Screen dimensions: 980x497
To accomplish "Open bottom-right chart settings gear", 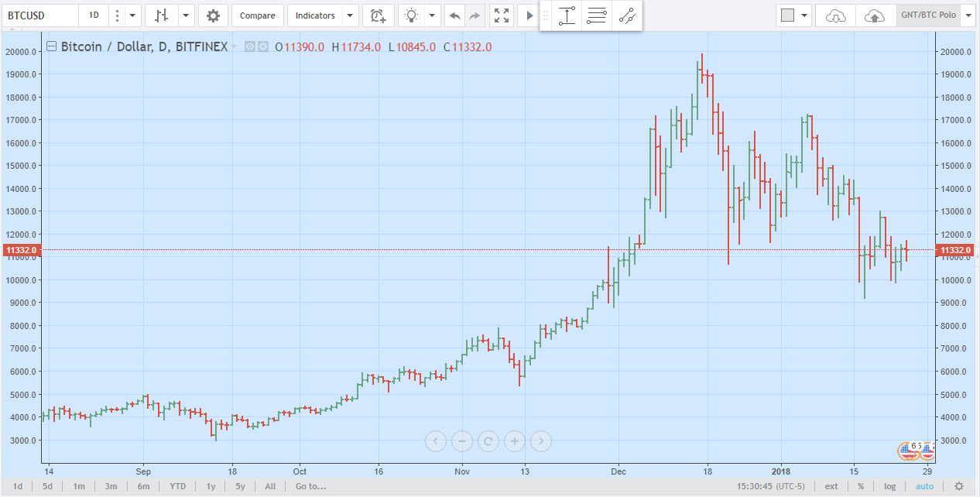I will click(x=959, y=486).
